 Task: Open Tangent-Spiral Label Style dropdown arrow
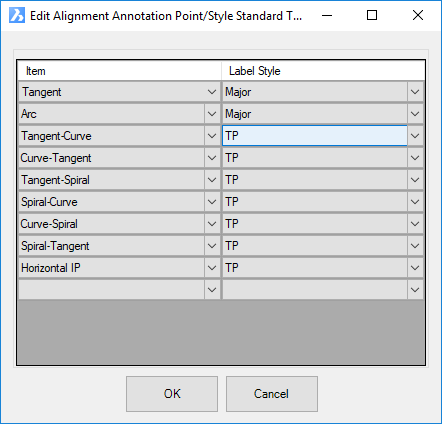click(x=415, y=180)
